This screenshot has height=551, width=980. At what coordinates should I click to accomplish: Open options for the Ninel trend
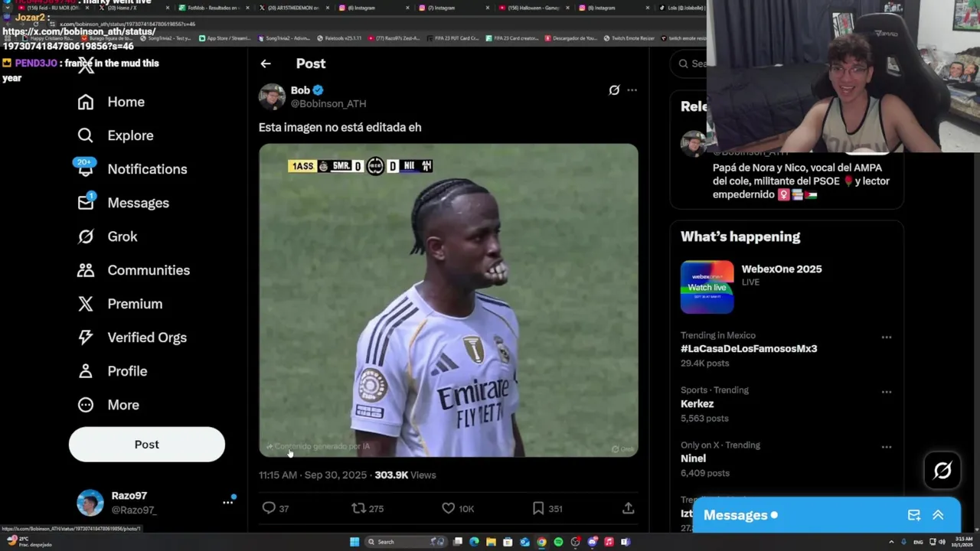pos(887,447)
